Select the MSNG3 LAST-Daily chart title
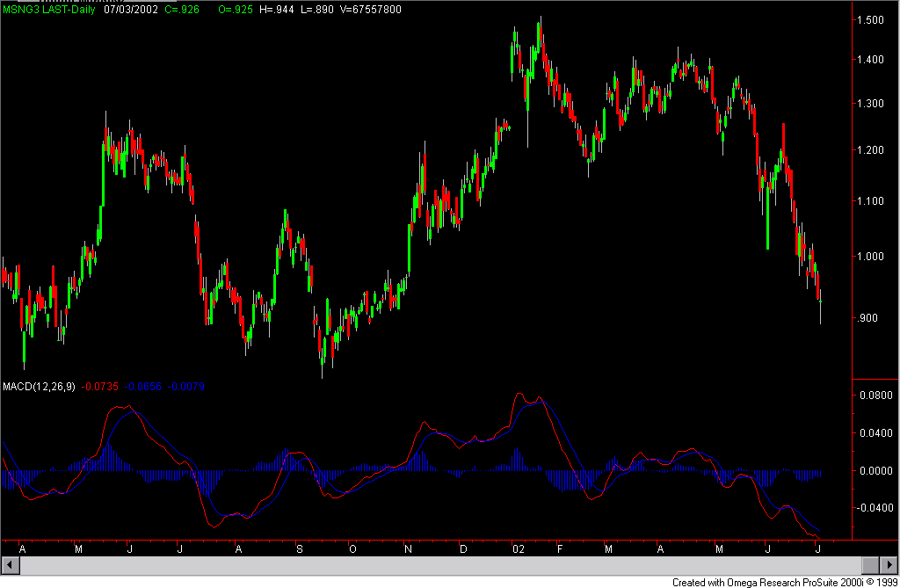The height and width of the screenshot is (588, 900). [49, 9]
